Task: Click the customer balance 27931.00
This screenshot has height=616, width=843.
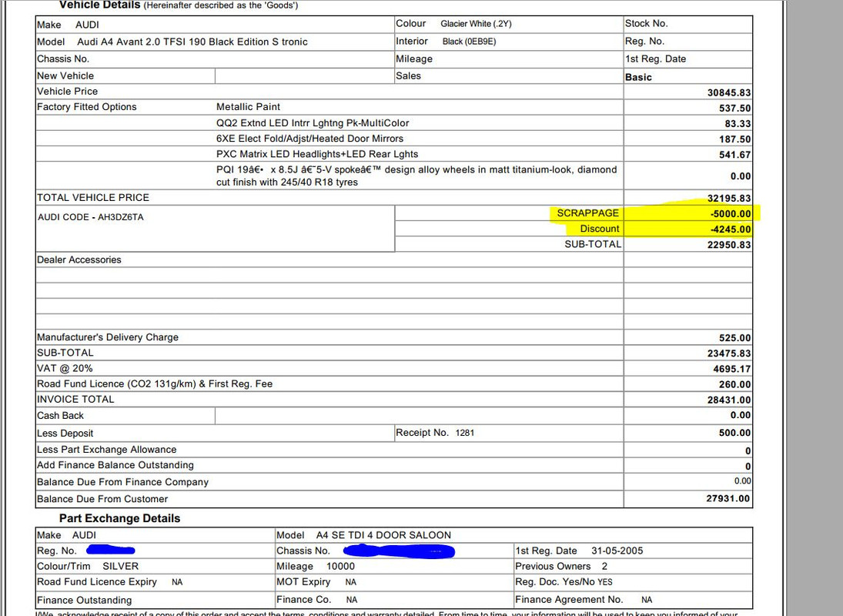Action: coord(728,498)
